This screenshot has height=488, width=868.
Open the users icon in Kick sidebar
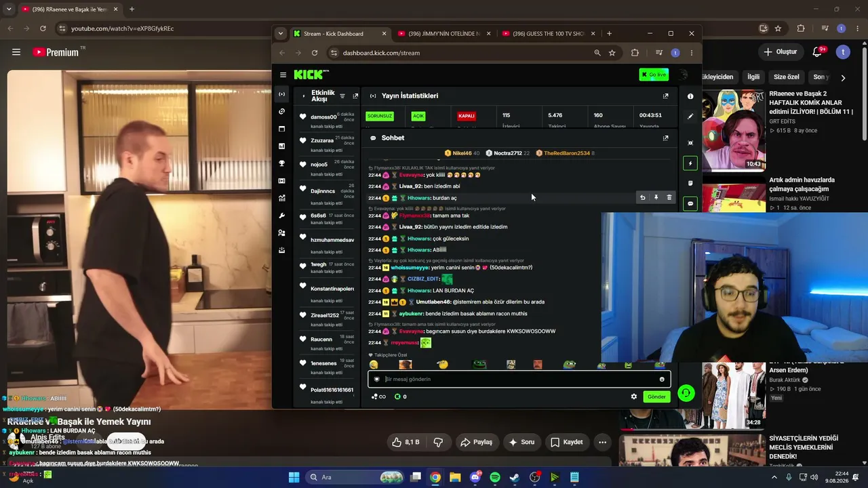(x=282, y=232)
